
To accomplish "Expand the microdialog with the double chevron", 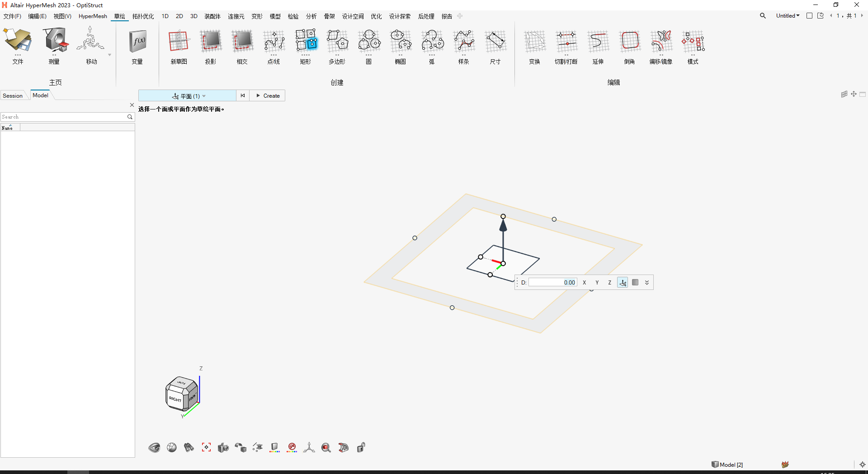I will pos(647,282).
